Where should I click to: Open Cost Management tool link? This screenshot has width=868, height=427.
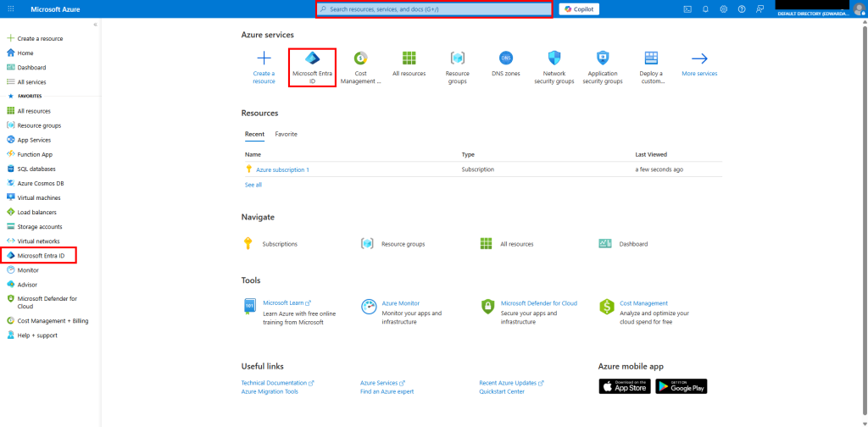644,303
